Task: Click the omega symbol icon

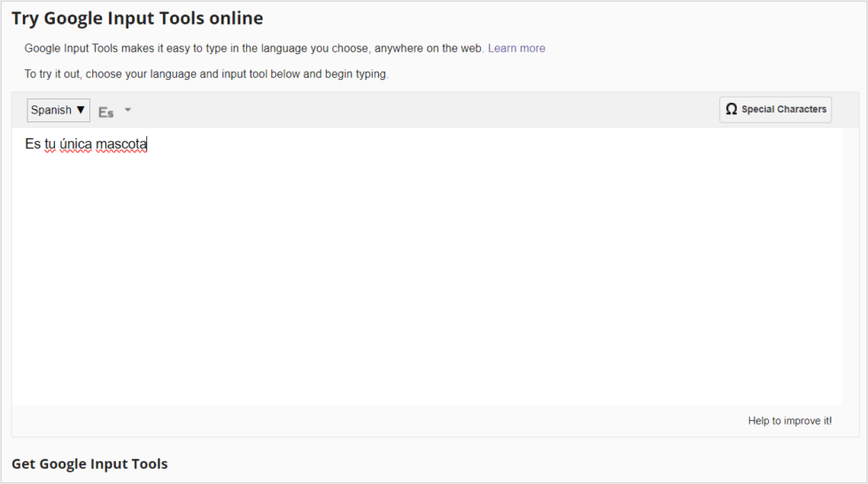Action: point(731,109)
